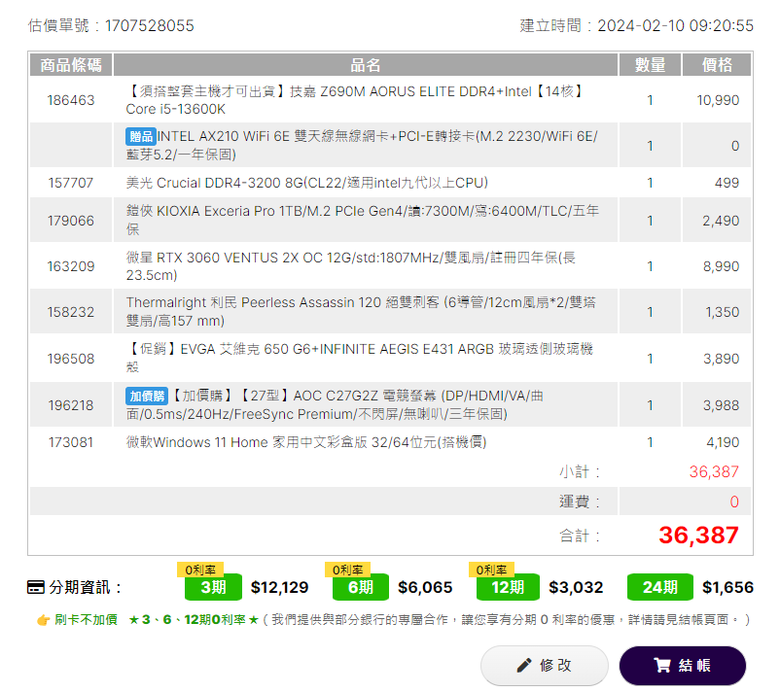Select the 24期 installment badge
Screen dimensions: 780x692
660,587
